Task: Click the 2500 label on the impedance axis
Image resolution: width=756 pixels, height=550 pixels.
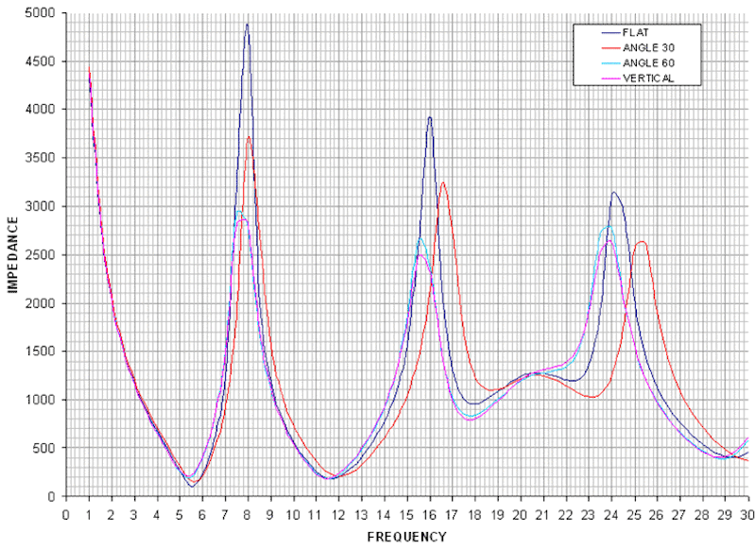Action: point(39,255)
